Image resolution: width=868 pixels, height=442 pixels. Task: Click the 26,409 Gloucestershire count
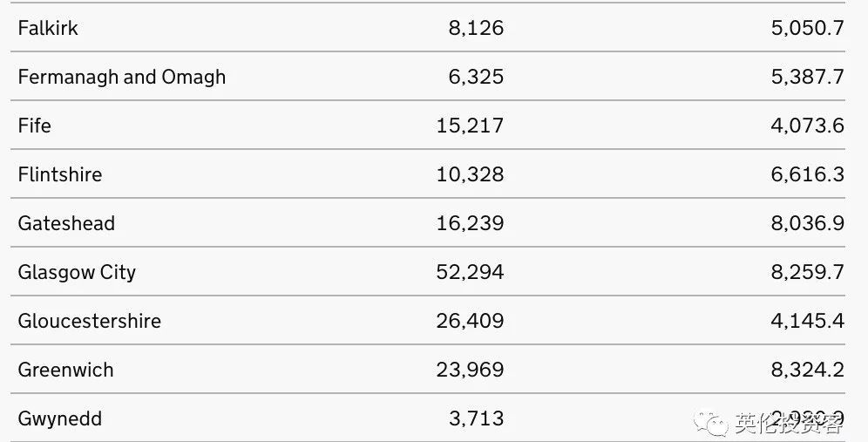[x=470, y=321]
